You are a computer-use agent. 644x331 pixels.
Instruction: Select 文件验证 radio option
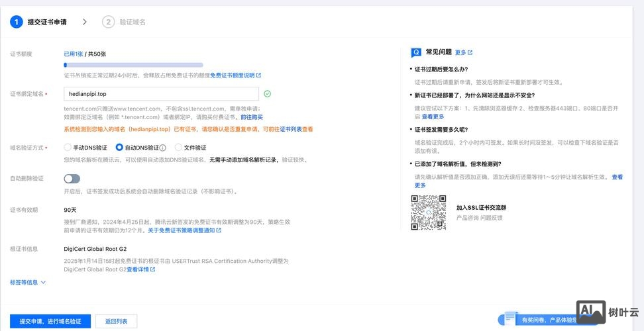pos(178,147)
